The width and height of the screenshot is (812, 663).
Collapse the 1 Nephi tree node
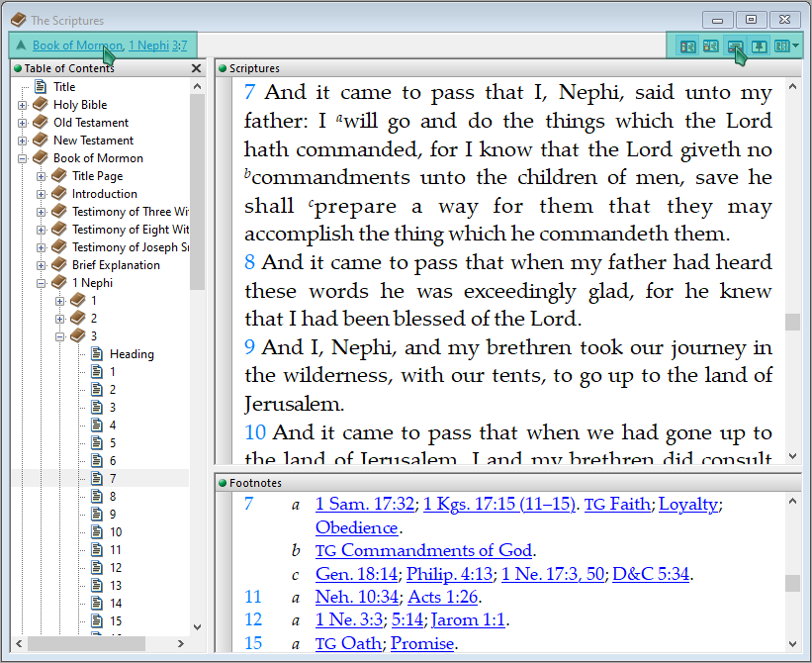pyautogui.click(x=41, y=283)
